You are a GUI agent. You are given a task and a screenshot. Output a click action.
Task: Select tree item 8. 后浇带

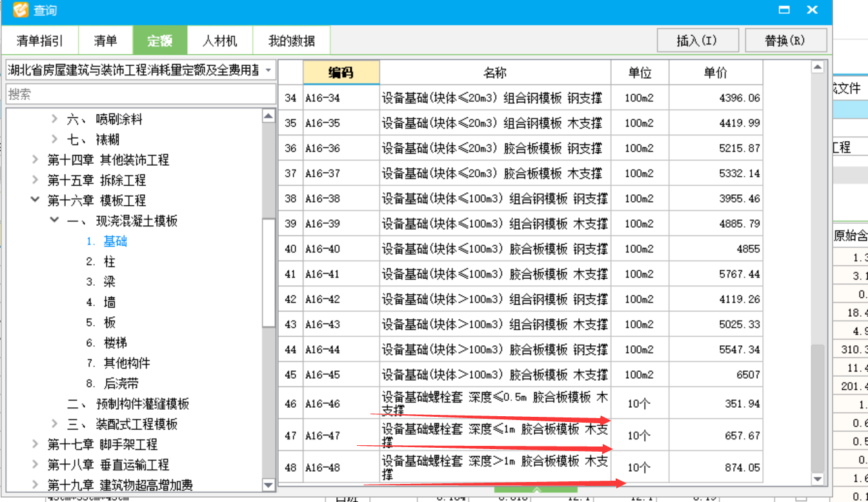(x=113, y=383)
